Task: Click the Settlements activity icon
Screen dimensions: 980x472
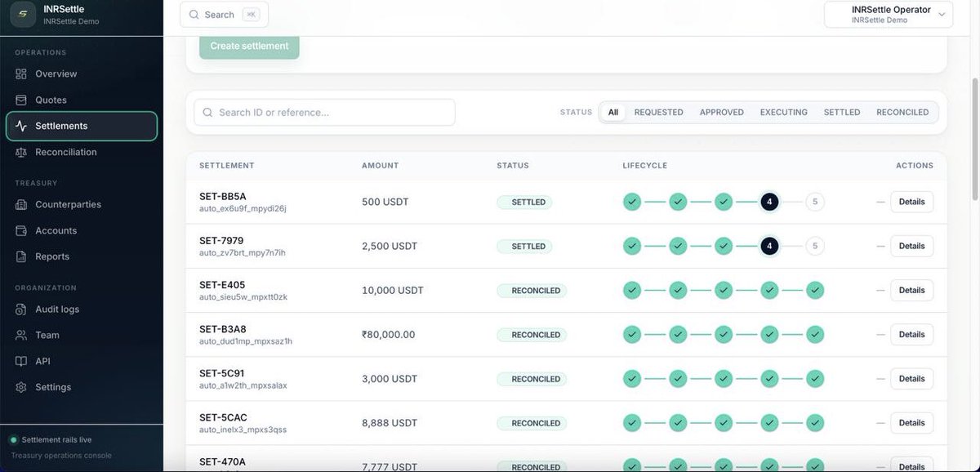Action: pos(21,127)
